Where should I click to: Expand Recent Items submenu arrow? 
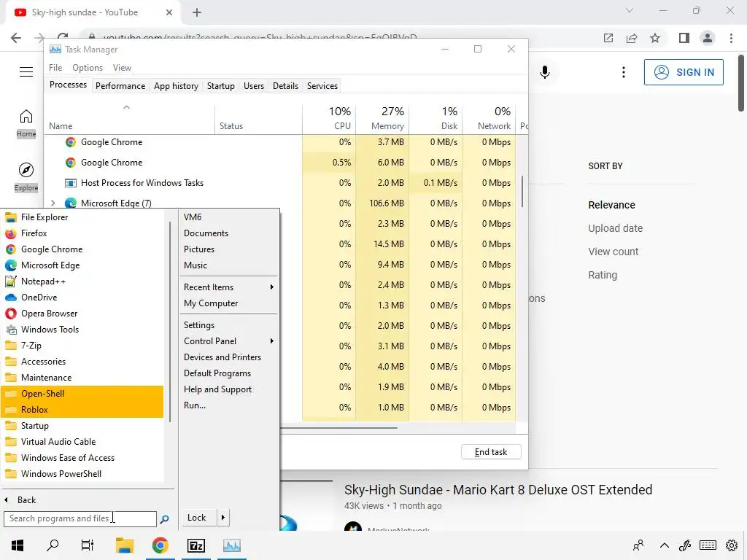tap(272, 287)
